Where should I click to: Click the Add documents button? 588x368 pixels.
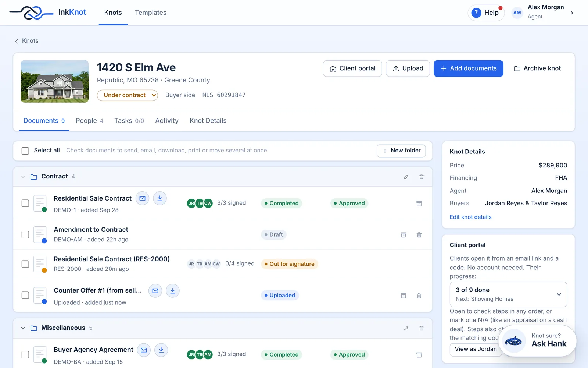[469, 68]
